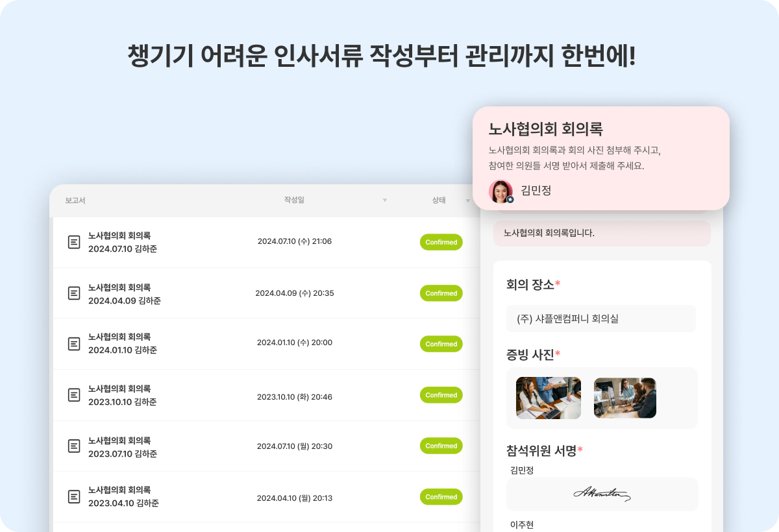779x532 pixels.
Task: Click document icon for 2023.10.10 김하준 report
Action: tap(75, 394)
